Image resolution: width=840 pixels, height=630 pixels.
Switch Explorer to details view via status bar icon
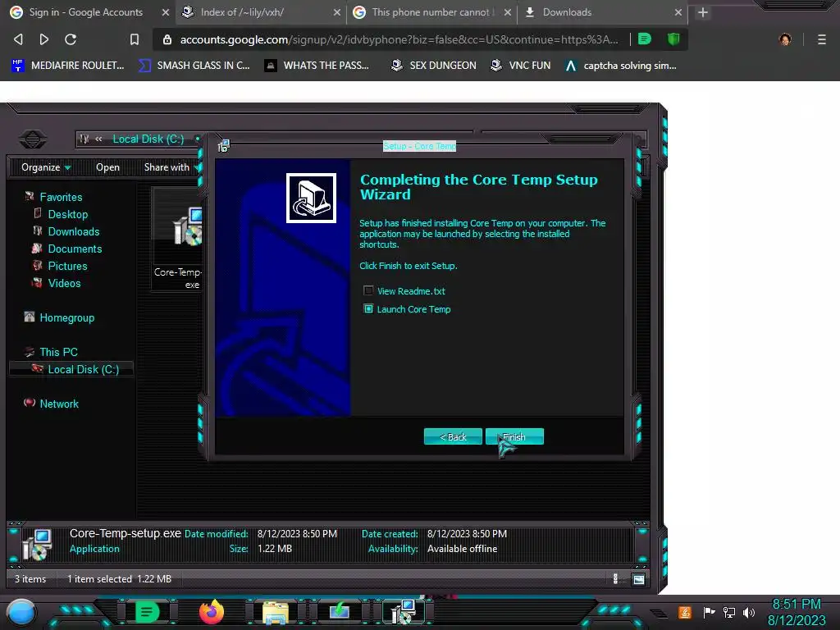[x=615, y=578]
